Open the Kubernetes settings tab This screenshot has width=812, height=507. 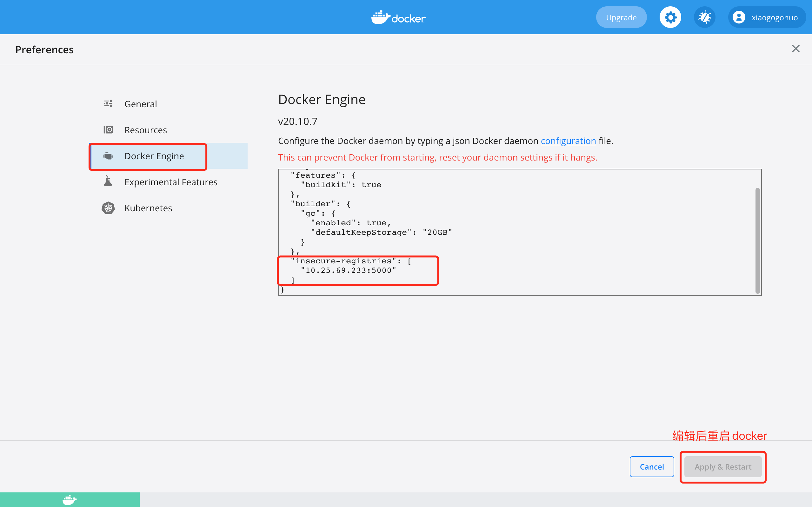point(148,208)
